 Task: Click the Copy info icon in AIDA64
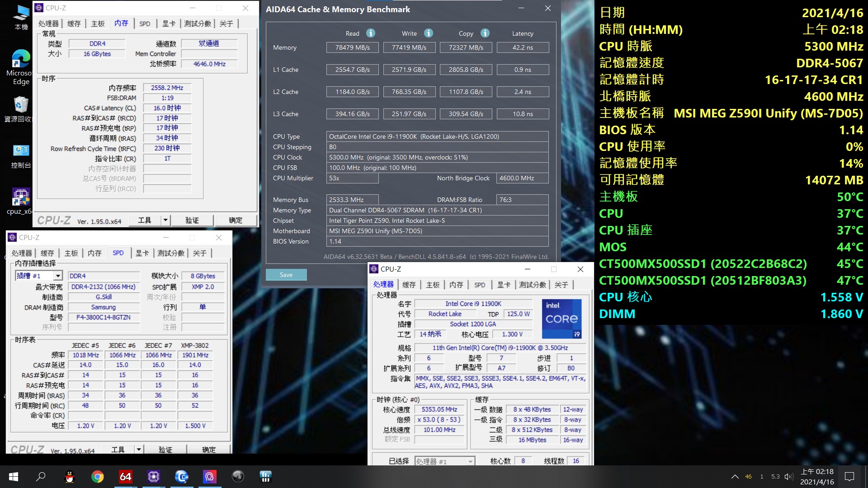pyautogui.click(x=485, y=33)
